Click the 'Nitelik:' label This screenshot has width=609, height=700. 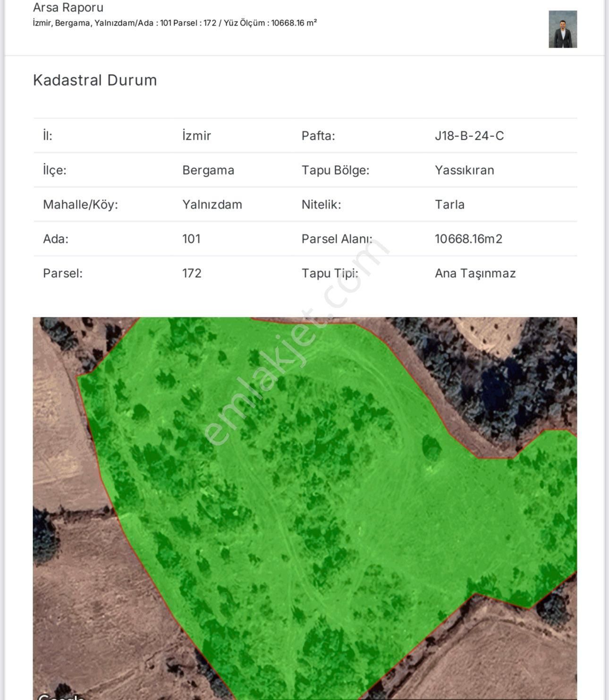click(321, 205)
